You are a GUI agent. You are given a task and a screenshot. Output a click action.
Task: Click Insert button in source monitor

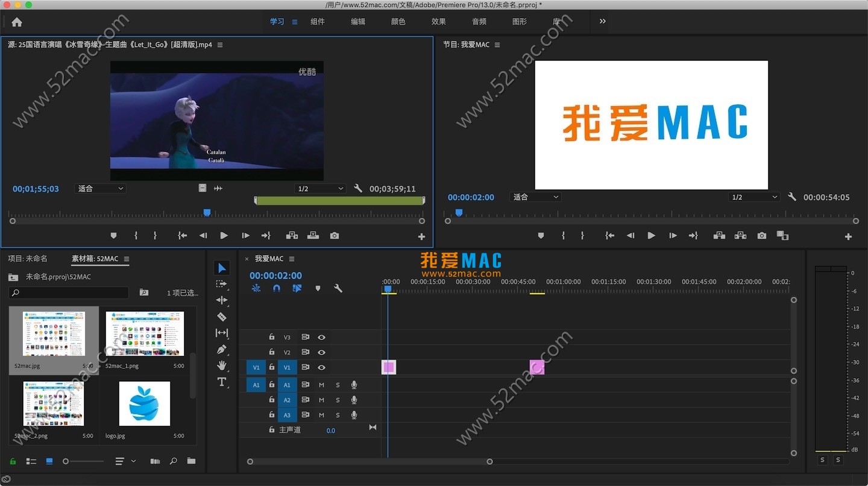coord(292,236)
